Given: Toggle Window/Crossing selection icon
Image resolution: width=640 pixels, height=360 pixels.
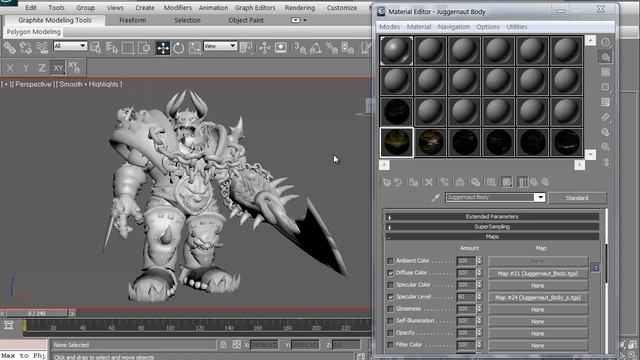Looking at the screenshot, I should click(x=144, y=48).
